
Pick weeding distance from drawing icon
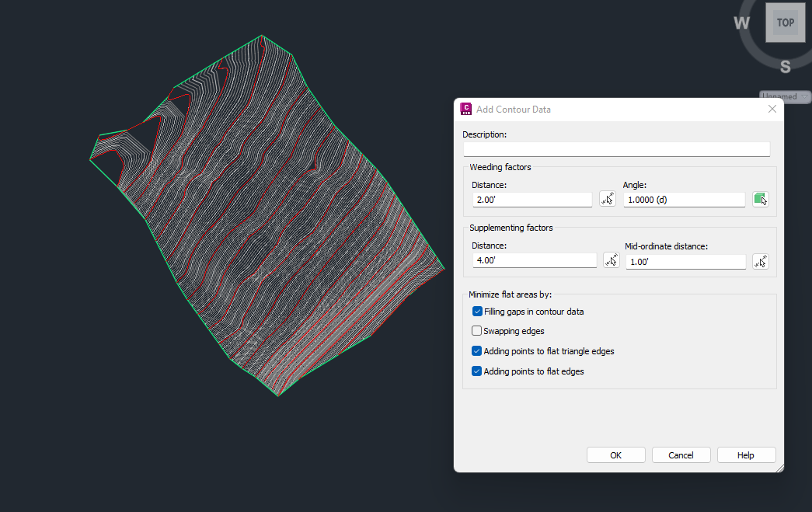(608, 199)
